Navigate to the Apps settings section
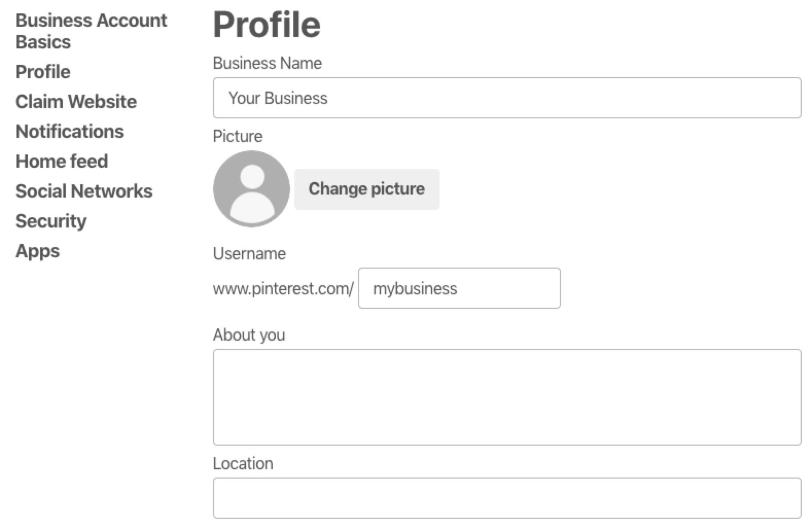Image resolution: width=812 pixels, height=529 pixels. (38, 251)
